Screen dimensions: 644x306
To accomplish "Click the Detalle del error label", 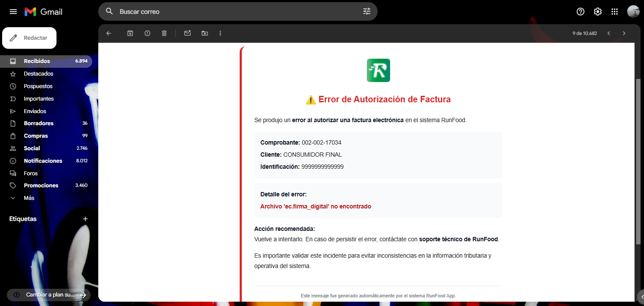I will 284,195.
